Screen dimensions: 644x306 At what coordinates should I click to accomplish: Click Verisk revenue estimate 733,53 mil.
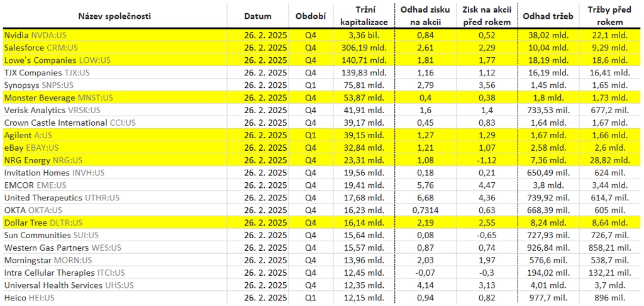click(548, 110)
